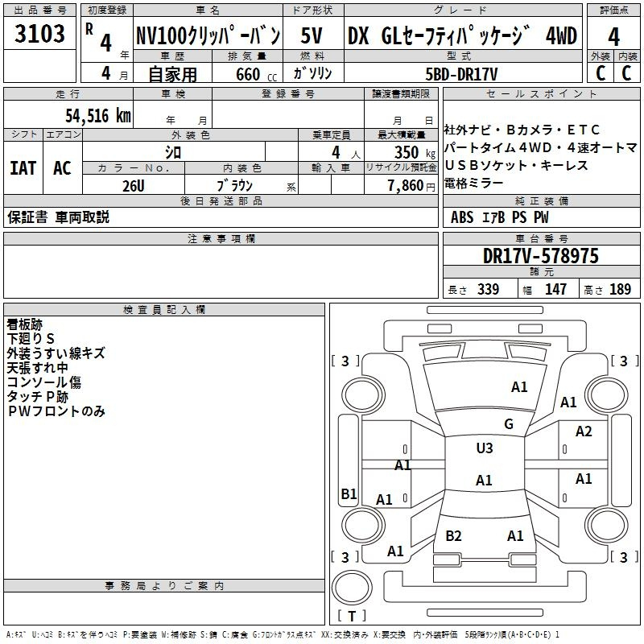Click the G mark on the windshield
Image resolution: width=644 pixels, height=644 pixels.
coord(509,424)
